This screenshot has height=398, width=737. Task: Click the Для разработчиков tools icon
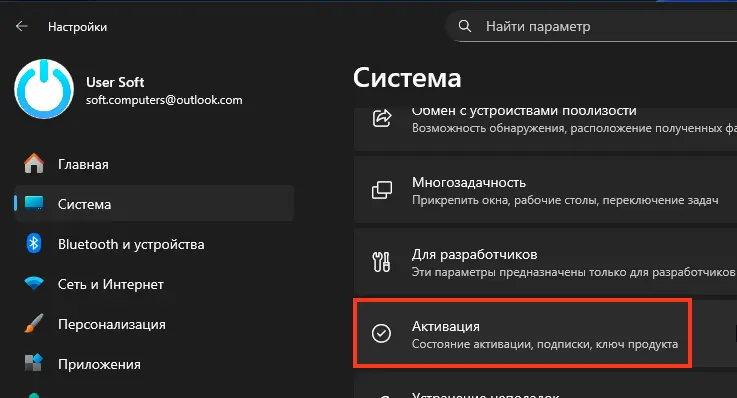click(x=381, y=262)
